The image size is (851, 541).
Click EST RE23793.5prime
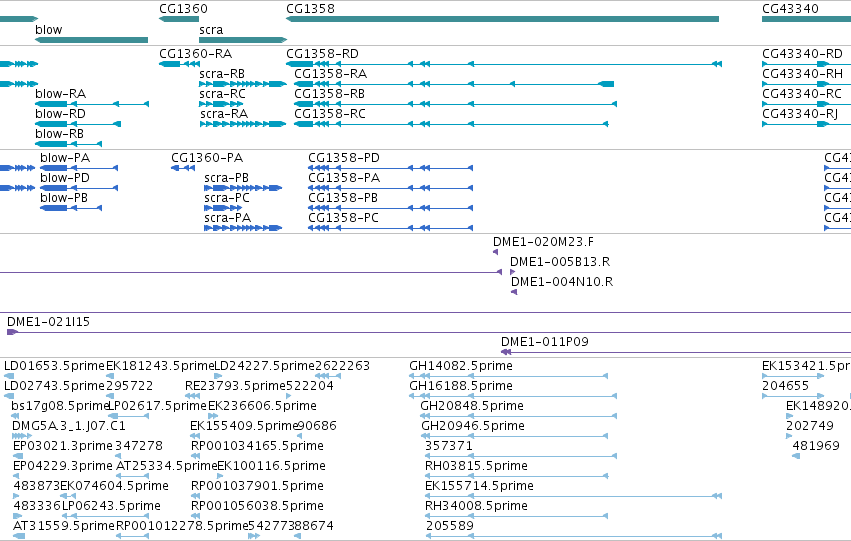[x=235, y=386]
